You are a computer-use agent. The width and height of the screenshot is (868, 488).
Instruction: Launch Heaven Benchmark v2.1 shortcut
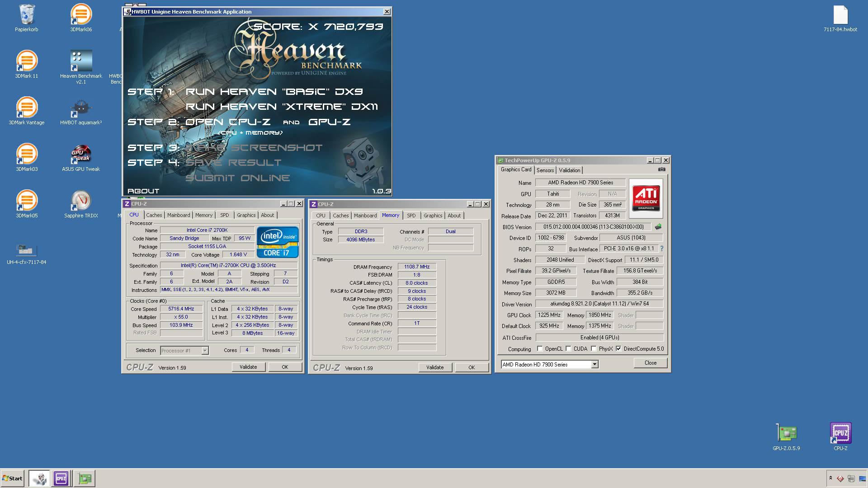tap(81, 67)
